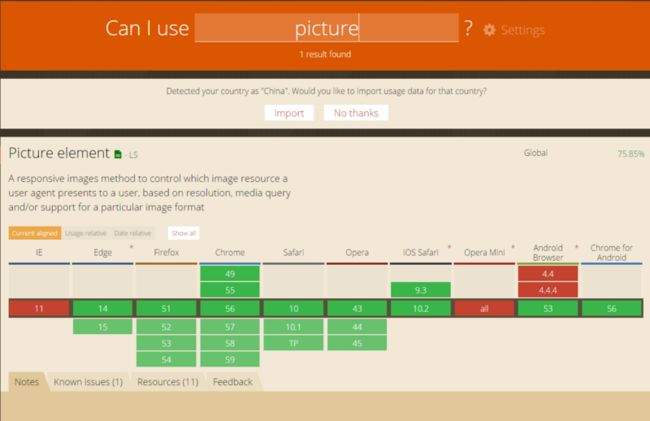The height and width of the screenshot is (421, 650).
Task: Select the Firefox 54 cell
Action: (x=166, y=359)
